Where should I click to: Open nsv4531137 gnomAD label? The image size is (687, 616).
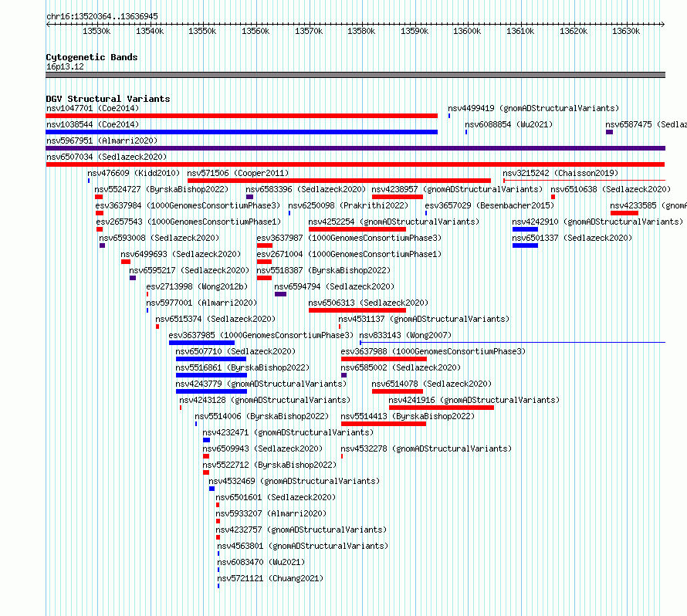(424, 319)
